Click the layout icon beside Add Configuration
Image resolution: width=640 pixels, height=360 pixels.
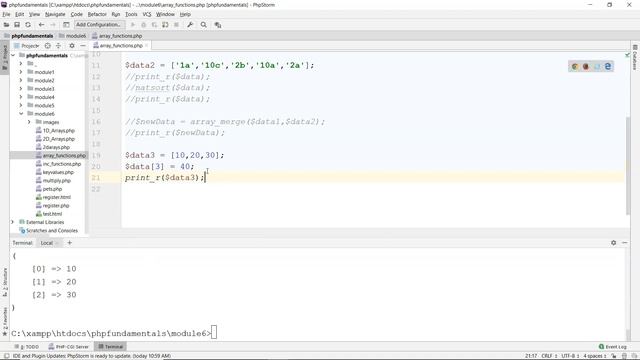point(66,25)
